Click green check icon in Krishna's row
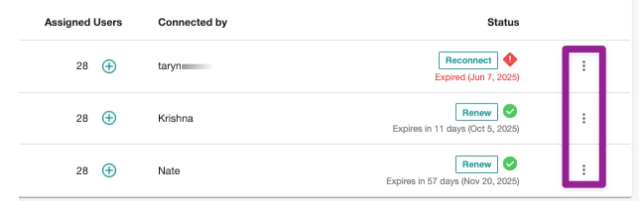This screenshot has height=213, width=644. pos(510,112)
